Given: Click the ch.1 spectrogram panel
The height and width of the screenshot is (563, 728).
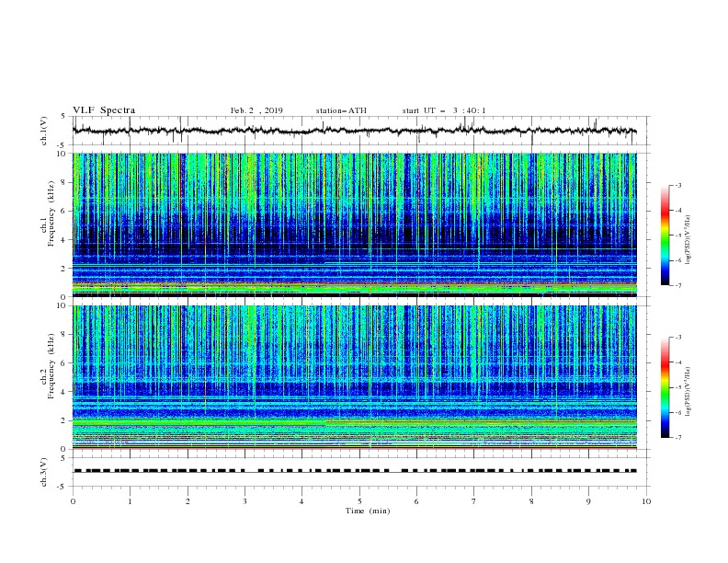Looking at the screenshot, I should (354, 224).
